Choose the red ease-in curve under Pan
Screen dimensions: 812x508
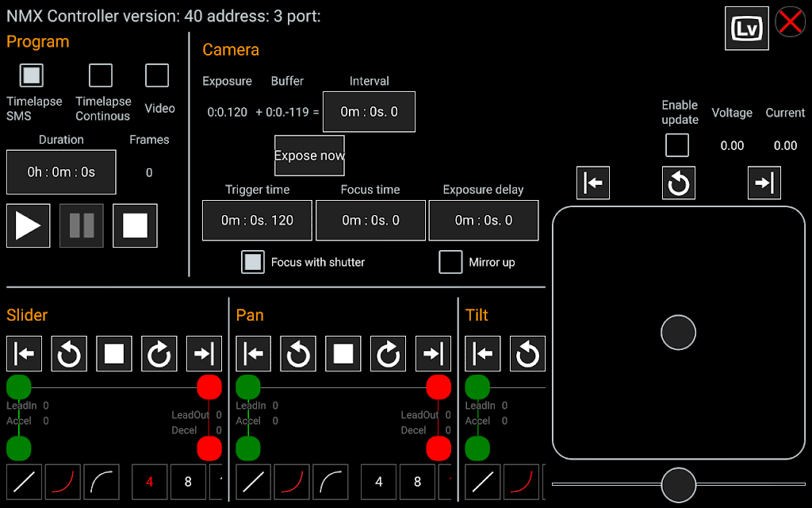point(292,482)
